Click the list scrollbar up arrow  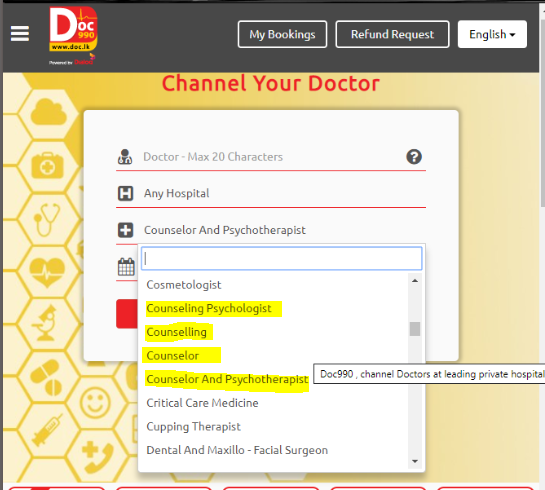click(415, 280)
